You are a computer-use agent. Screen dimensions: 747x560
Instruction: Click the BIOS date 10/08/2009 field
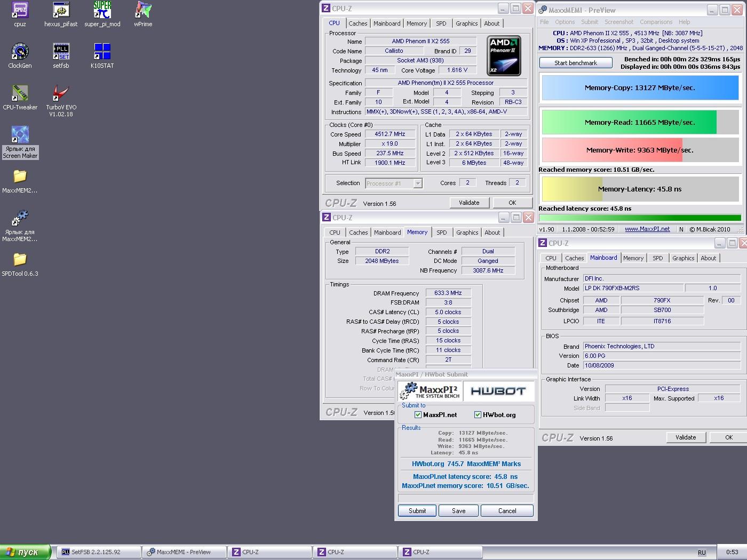[x=662, y=366]
